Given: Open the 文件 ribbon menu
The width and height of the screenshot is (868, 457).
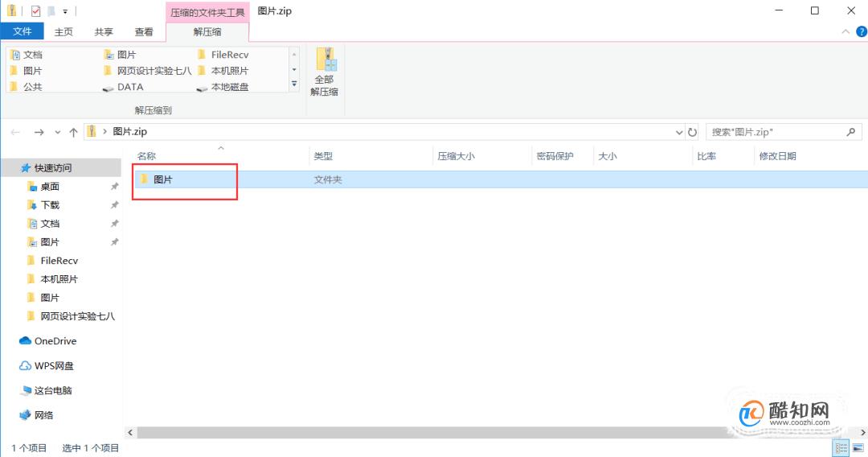Looking at the screenshot, I should click(23, 31).
